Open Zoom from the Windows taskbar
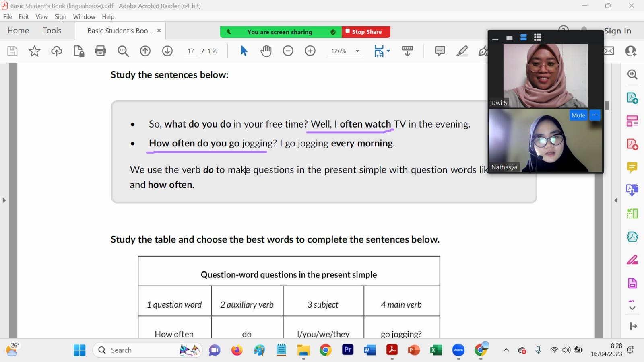Screen dimensions: 644x362 tap(458, 350)
